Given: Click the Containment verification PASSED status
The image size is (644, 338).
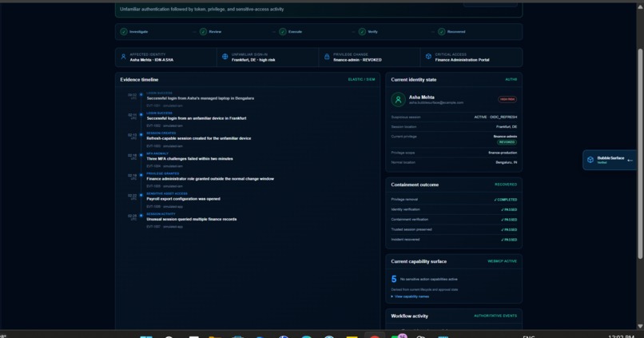Looking at the screenshot, I should pyautogui.click(x=509, y=220).
